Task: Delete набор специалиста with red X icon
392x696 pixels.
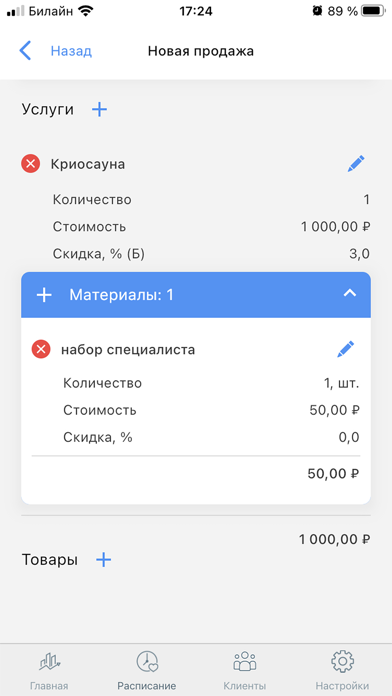Action: tap(41, 350)
